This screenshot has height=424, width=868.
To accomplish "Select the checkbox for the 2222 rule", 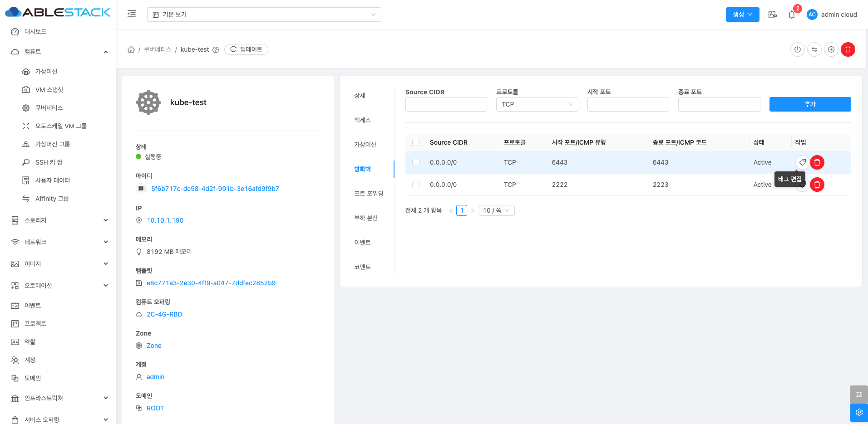I will click(x=416, y=185).
